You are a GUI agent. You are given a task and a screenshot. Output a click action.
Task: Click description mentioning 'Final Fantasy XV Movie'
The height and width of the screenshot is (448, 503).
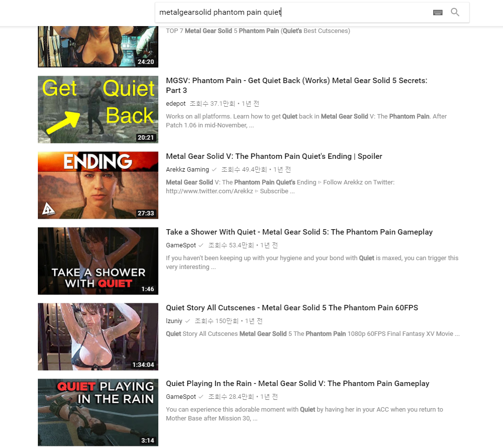(x=313, y=334)
